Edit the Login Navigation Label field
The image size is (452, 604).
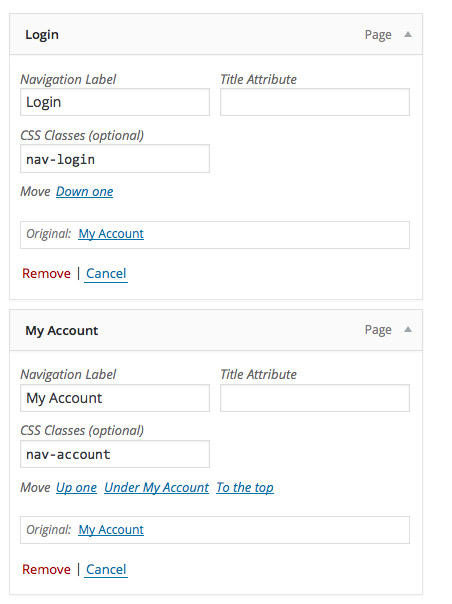[x=115, y=102]
